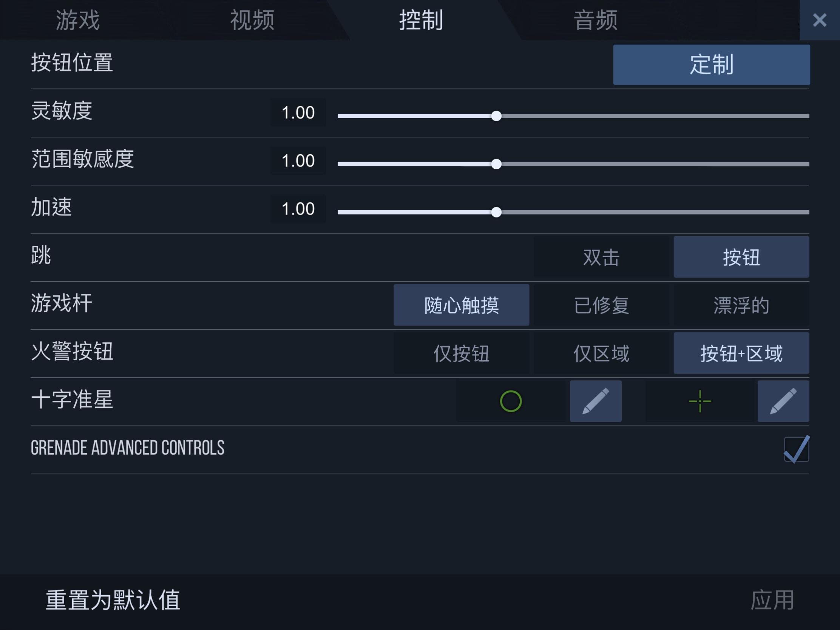840x630 pixels.
Task: Switch to the 视频 tab
Action: (252, 20)
